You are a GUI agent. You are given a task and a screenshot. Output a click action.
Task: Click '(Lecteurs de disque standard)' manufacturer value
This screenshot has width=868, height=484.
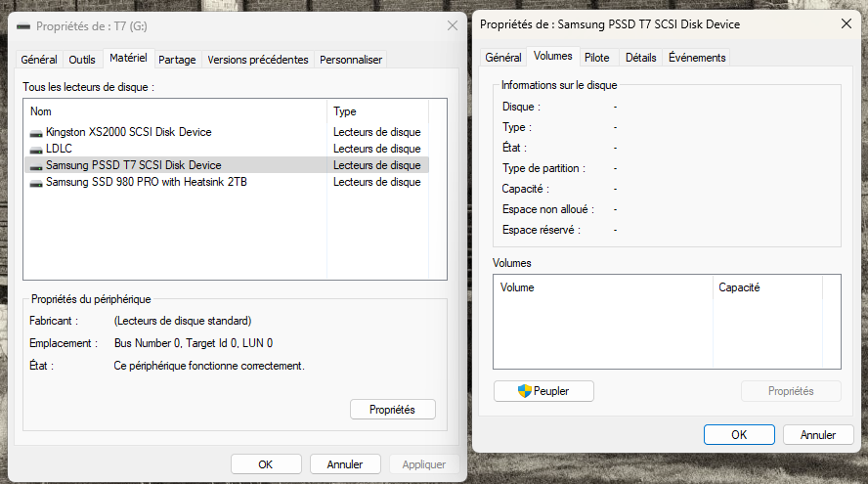pos(183,321)
